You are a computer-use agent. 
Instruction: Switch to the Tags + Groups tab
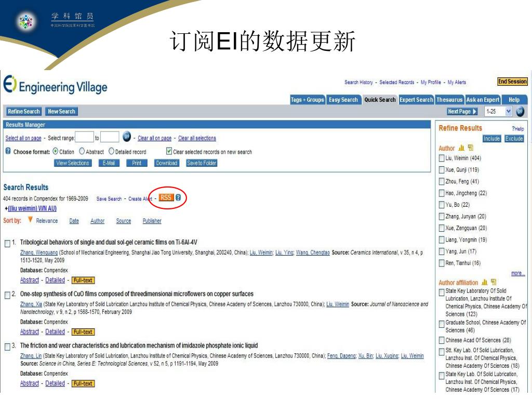click(307, 100)
